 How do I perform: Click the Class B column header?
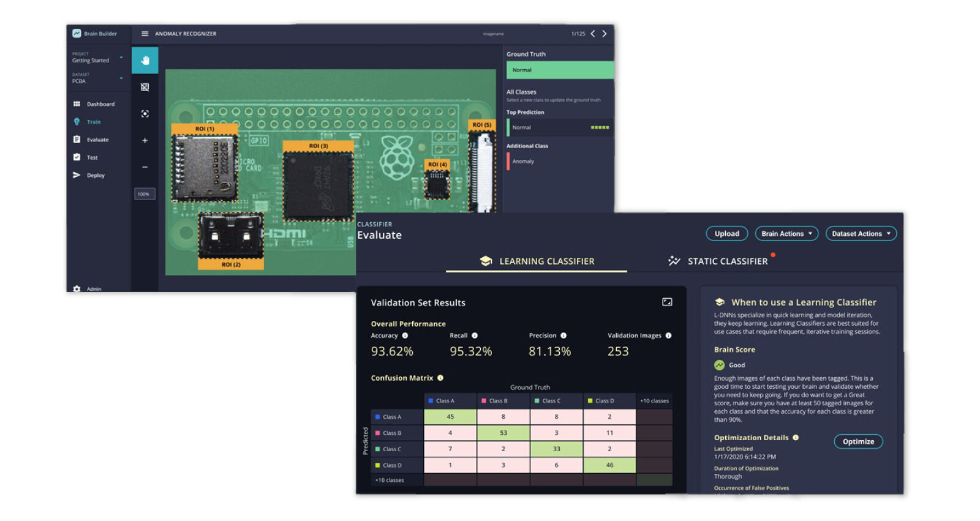pyautogui.click(x=503, y=401)
